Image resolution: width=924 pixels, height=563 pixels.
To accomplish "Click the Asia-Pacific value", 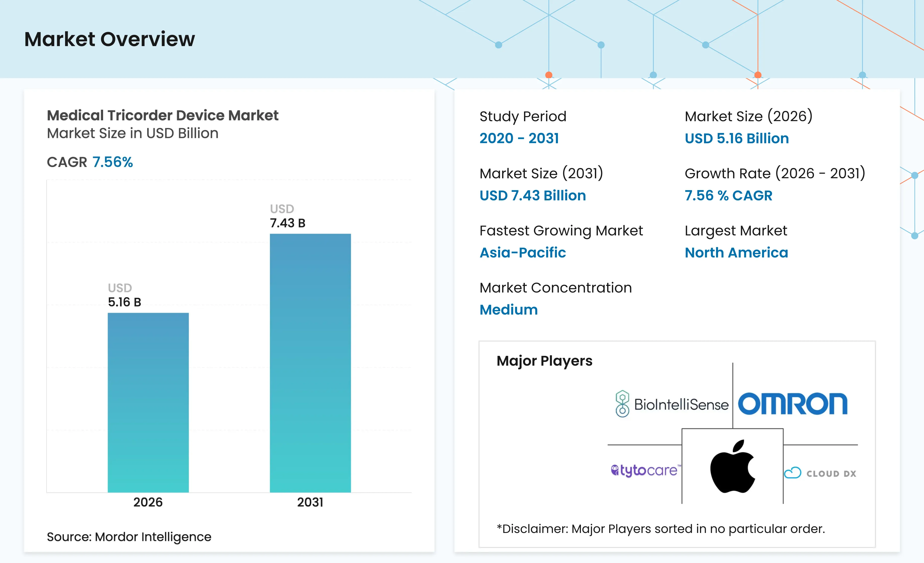I will pos(523,253).
